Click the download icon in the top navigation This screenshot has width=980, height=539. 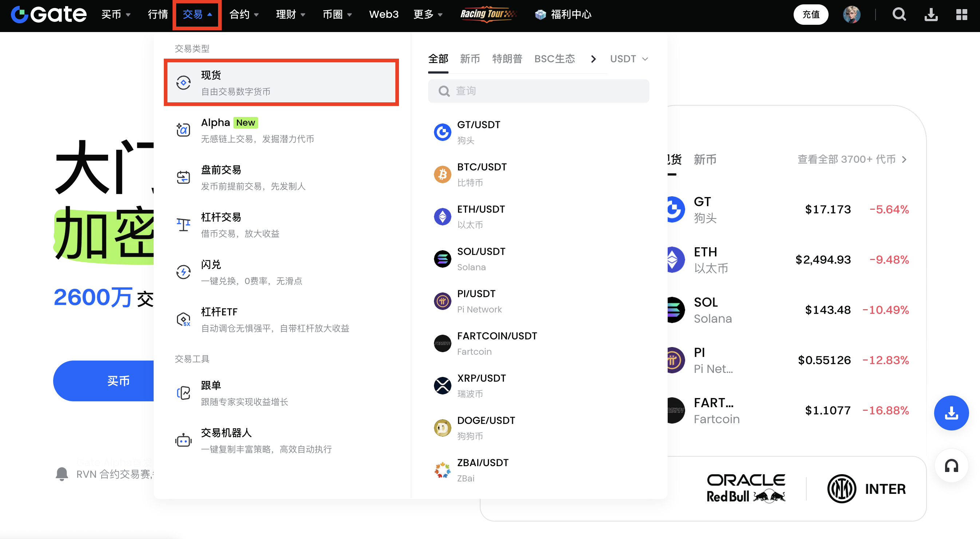(931, 15)
